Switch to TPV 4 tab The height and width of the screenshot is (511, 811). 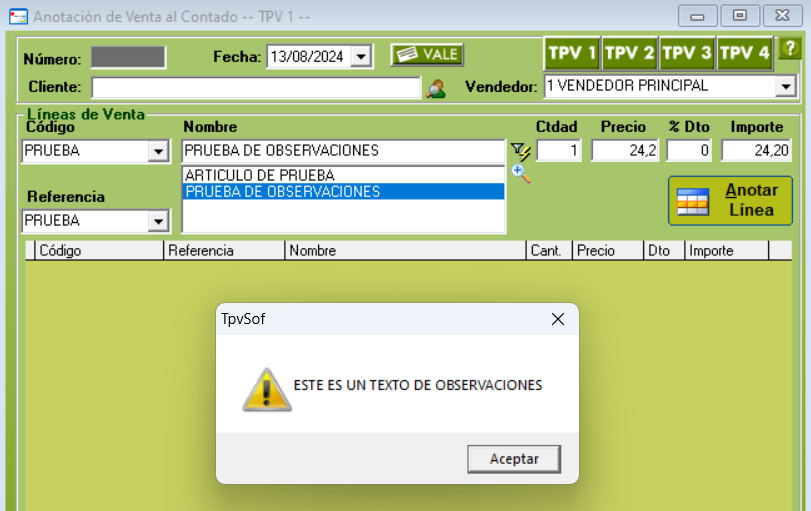click(744, 53)
